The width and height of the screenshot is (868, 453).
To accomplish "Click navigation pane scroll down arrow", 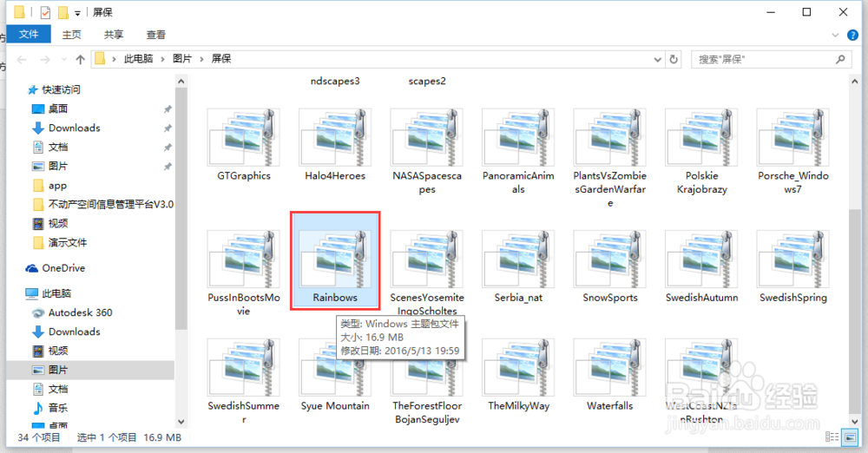I will [x=181, y=422].
